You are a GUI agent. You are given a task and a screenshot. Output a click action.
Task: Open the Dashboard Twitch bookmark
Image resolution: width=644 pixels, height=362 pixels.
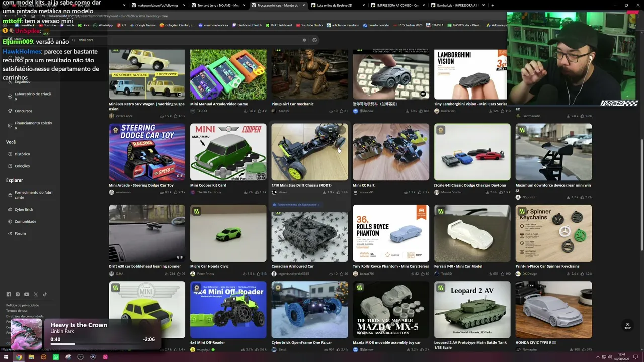tap(247, 25)
